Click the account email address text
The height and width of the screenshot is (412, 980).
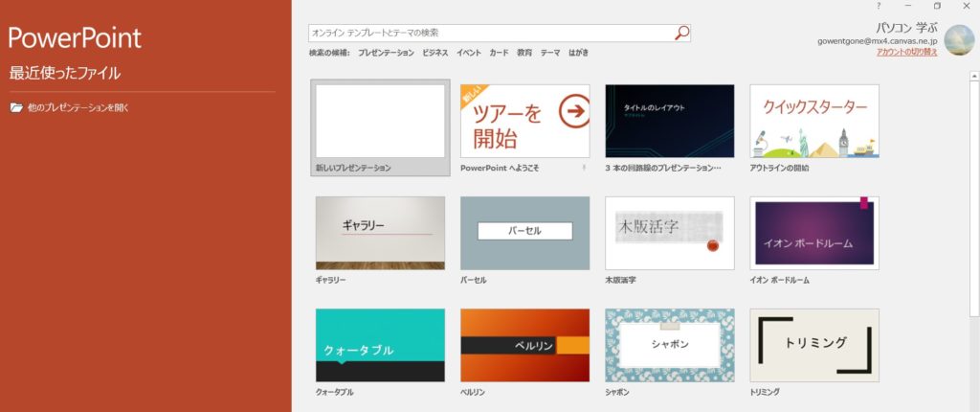click(x=878, y=41)
